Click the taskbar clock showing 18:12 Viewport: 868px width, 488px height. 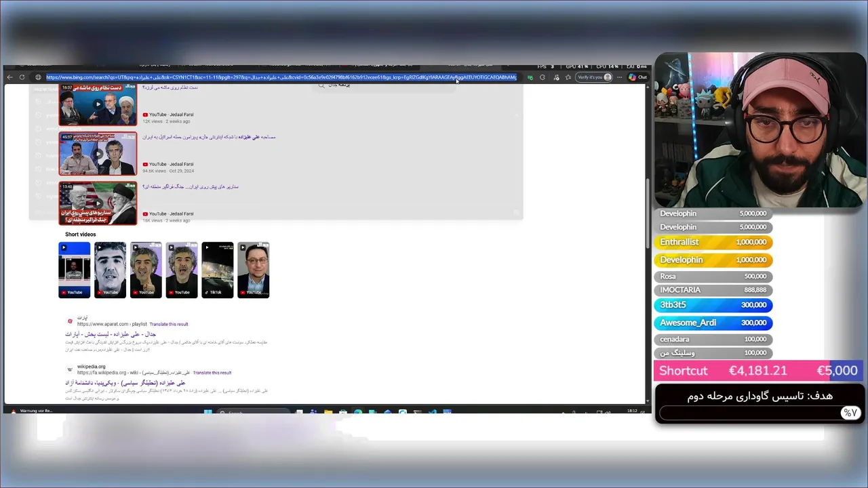[x=632, y=411]
